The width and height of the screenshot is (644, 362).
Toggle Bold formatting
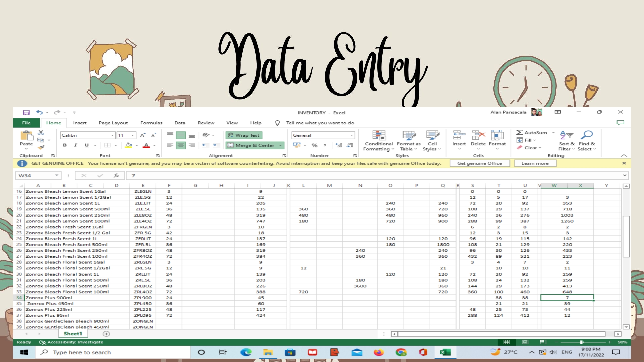point(65,145)
